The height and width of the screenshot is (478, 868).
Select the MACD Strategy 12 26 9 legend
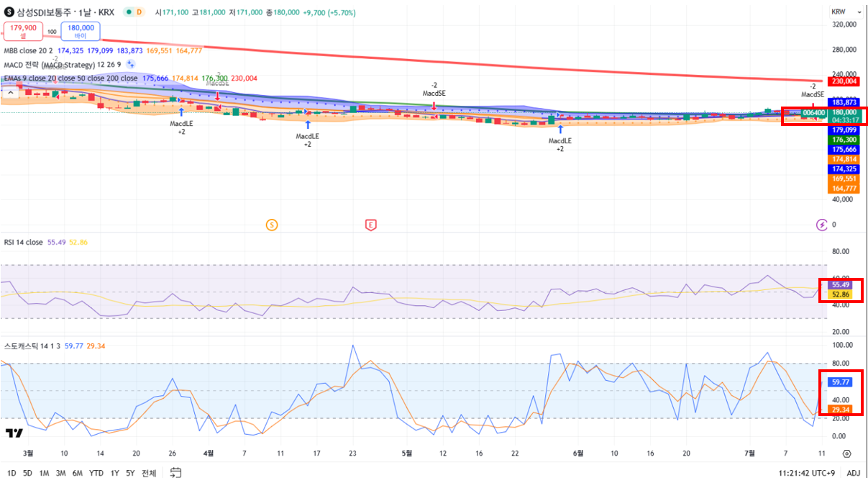[62, 65]
